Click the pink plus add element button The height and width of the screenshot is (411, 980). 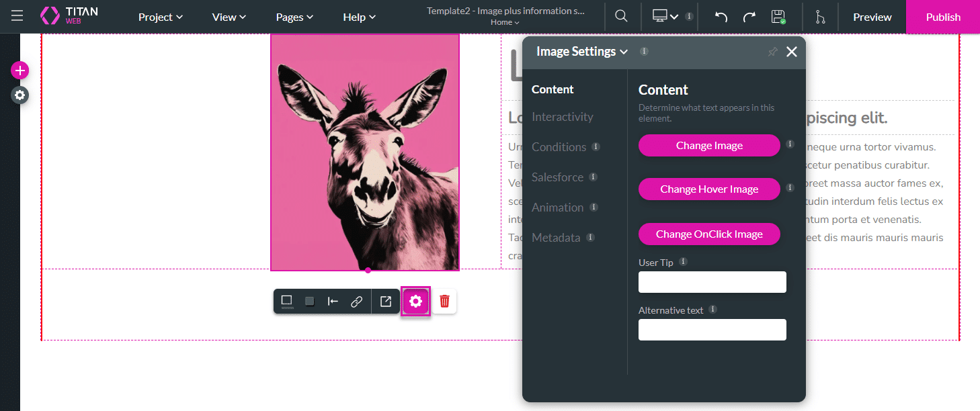coord(20,70)
